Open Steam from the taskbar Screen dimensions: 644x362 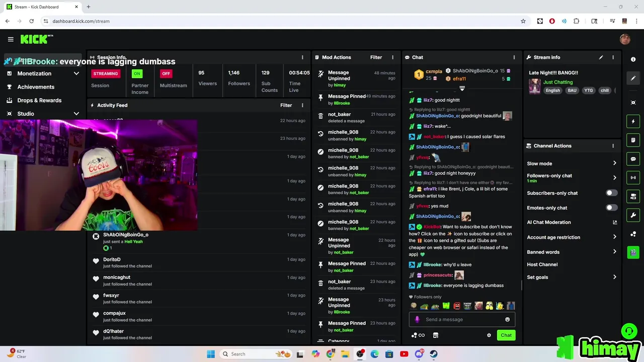(x=434, y=354)
